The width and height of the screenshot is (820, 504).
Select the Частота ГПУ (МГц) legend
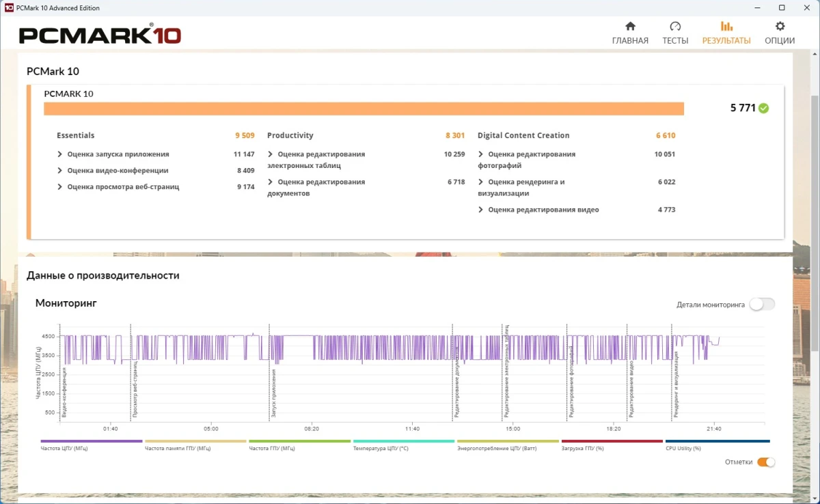point(299,445)
